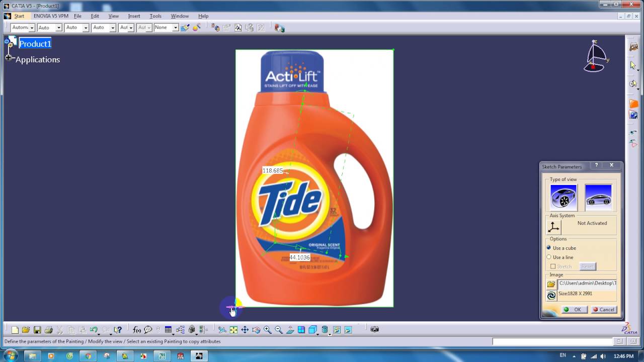Image resolution: width=644 pixels, height=362 pixels.
Task: Open the Formula f(x) tool
Action: point(137,330)
